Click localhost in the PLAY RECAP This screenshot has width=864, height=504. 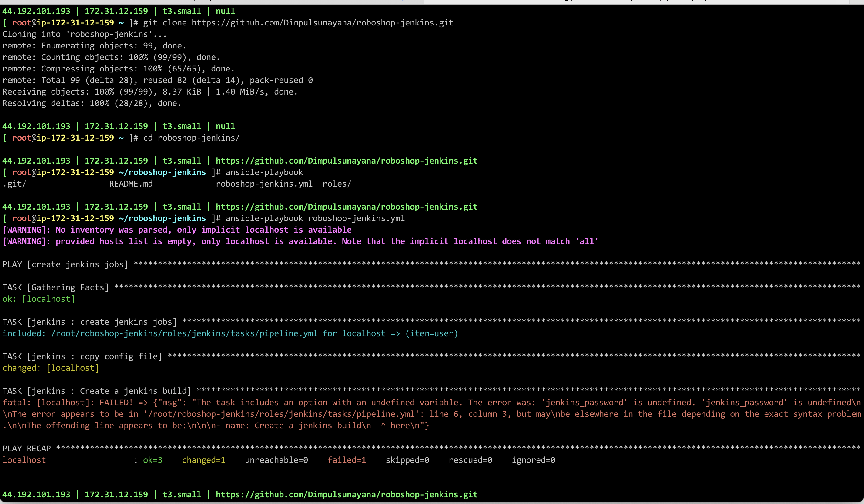pyautogui.click(x=24, y=460)
